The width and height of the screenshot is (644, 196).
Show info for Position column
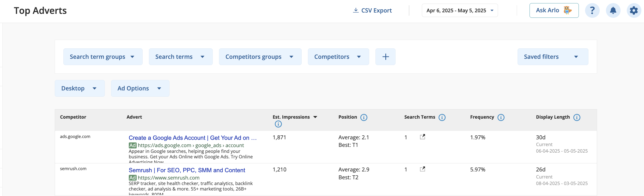point(364,117)
